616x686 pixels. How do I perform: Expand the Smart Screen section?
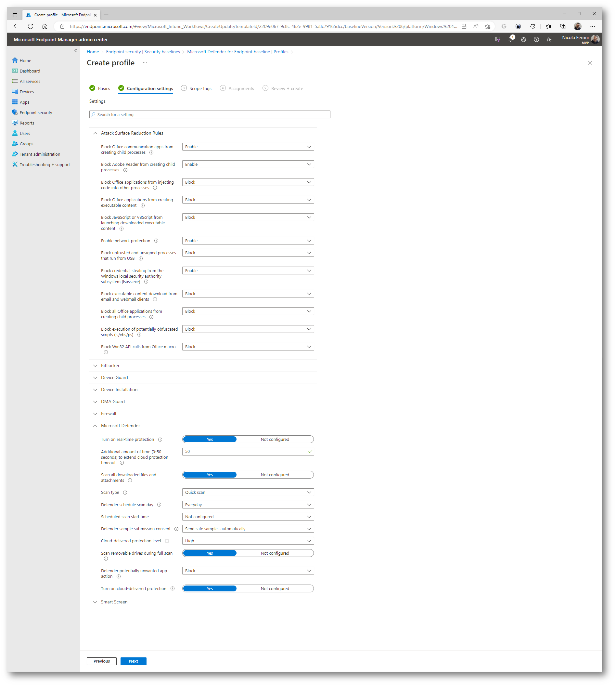click(x=95, y=602)
